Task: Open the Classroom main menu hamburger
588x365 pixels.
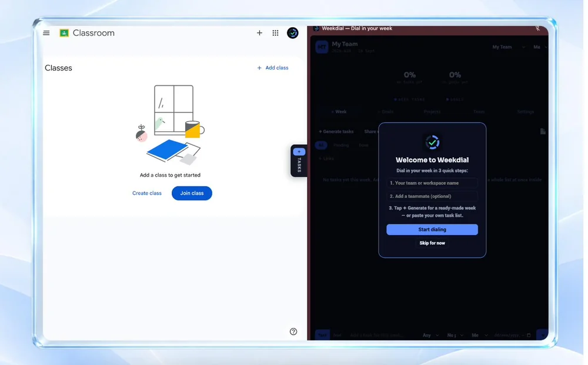Action: (x=46, y=33)
